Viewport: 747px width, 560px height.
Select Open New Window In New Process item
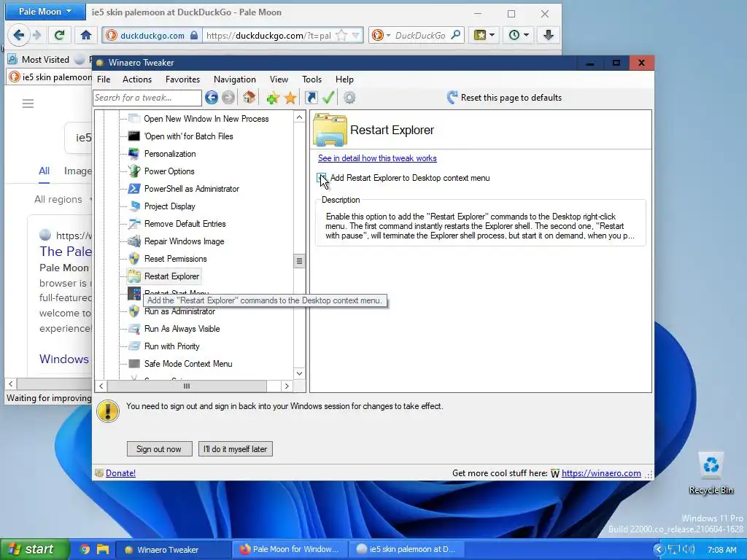(206, 119)
